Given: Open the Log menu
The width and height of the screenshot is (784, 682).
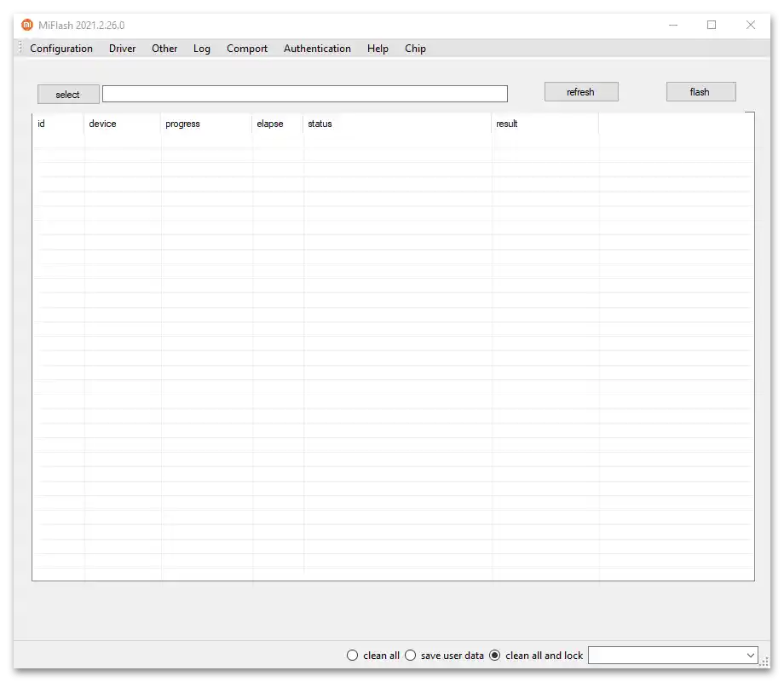Looking at the screenshot, I should pyautogui.click(x=201, y=49).
